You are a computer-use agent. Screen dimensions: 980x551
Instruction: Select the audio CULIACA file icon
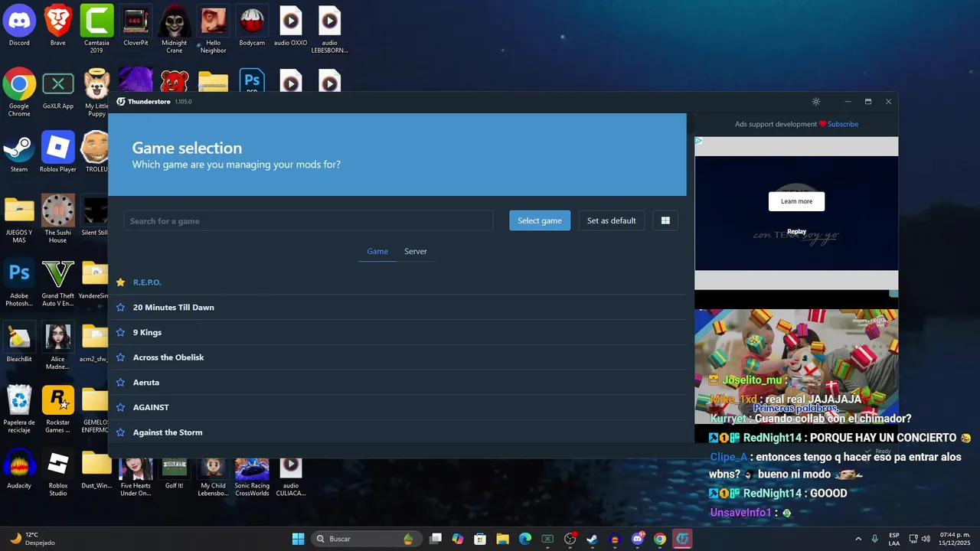(291, 476)
